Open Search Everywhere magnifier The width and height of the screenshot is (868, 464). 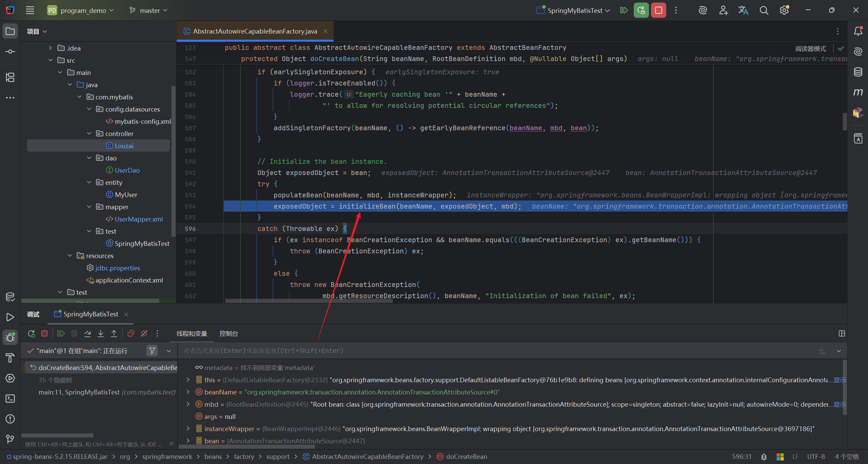tap(764, 10)
